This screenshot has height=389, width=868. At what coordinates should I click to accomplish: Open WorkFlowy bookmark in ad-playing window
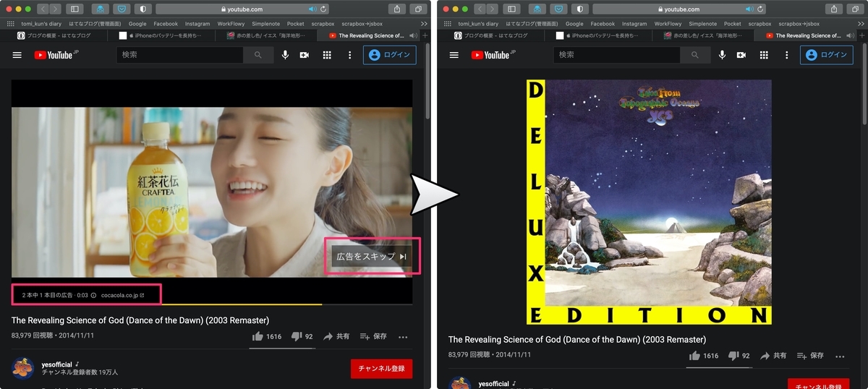[x=231, y=24]
